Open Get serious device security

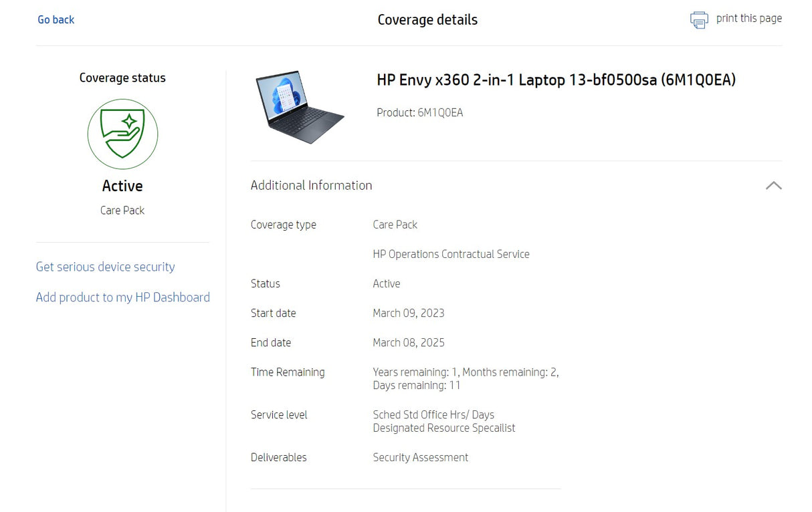105,267
